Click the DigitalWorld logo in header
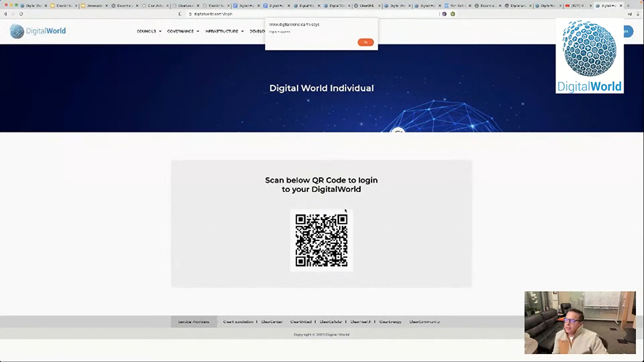Viewport: 644px width, 362px height. tap(38, 31)
